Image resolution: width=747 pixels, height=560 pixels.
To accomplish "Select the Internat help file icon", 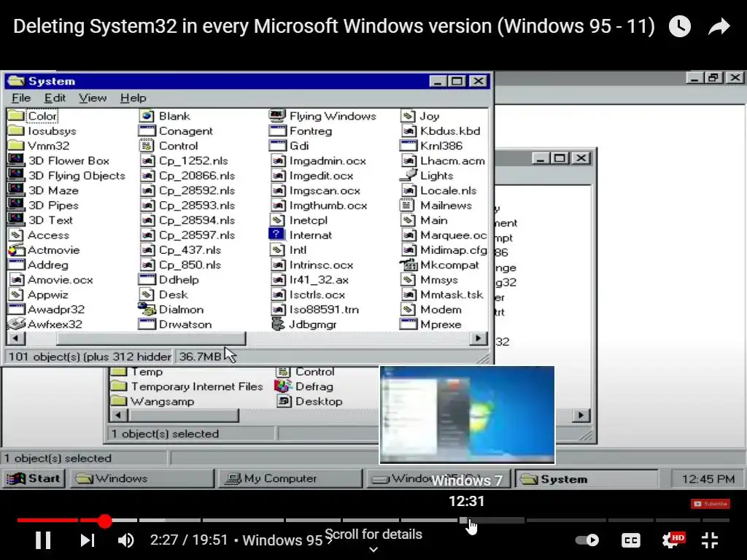I will (x=276, y=234).
